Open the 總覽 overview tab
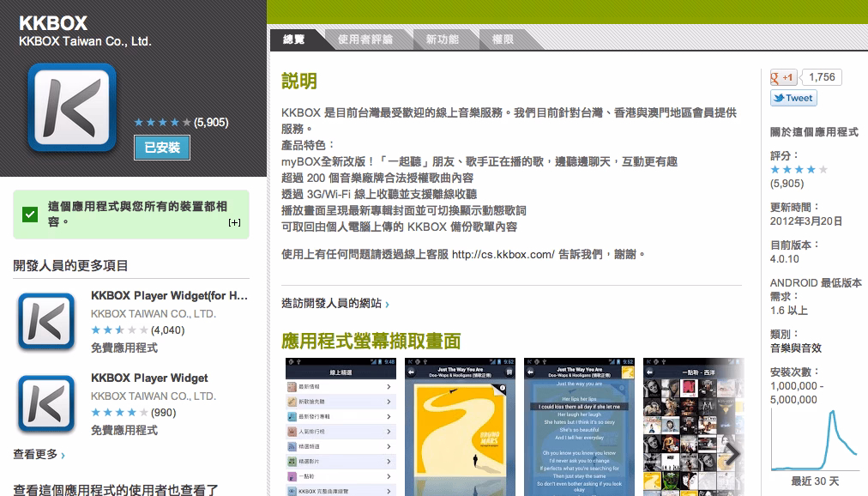The image size is (868, 496). pos(294,39)
